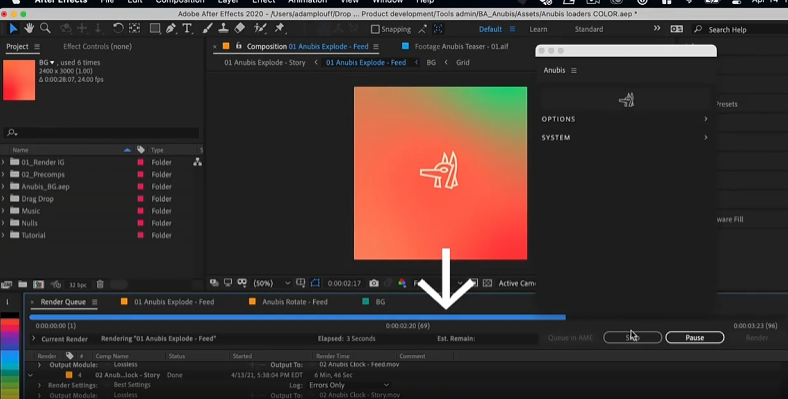Image resolution: width=788 pixels, height=399 pixels.
Task: Toggle mask and shape path visibility
Action: 315,283
